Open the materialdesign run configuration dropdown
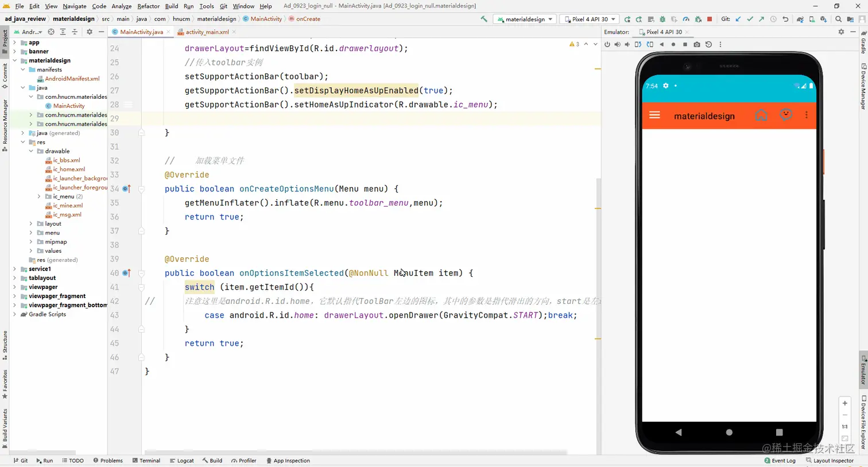 (x=525, y=19)
